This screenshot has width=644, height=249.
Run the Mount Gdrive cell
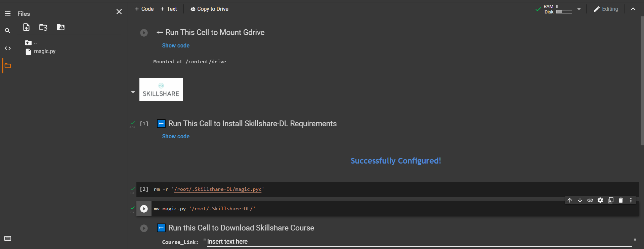point(144,33)
